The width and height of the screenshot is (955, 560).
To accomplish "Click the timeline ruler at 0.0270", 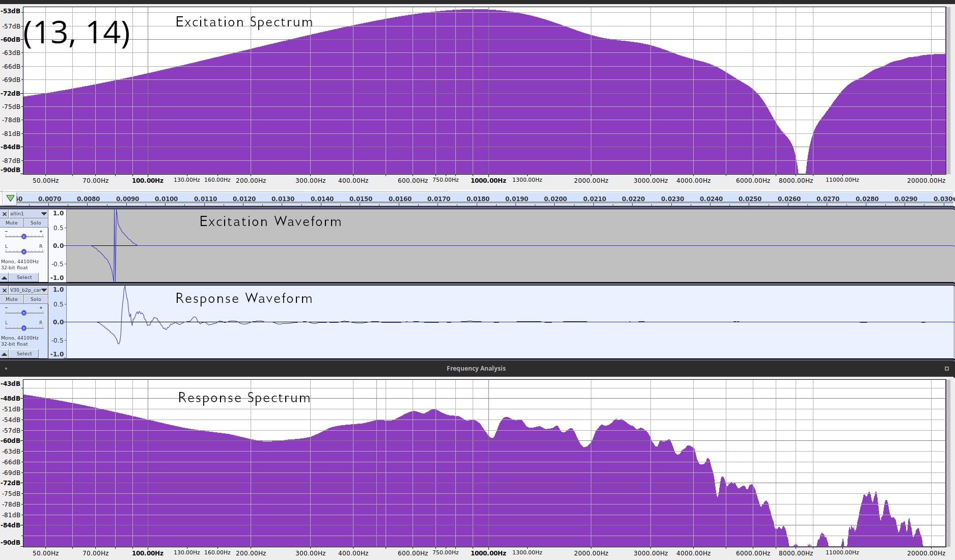I will pyautogui.click(x=828, y=199).
